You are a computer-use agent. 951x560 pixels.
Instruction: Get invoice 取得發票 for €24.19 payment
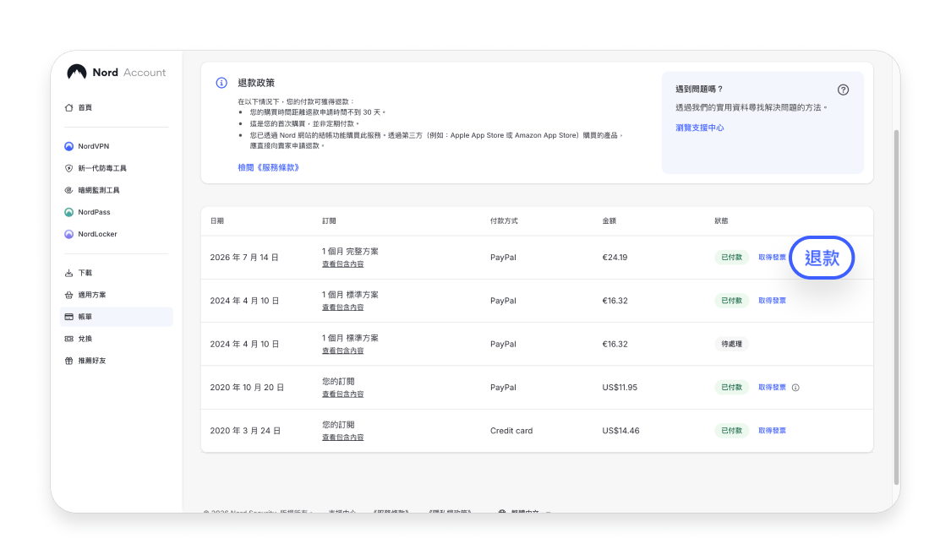click(772, 257)
